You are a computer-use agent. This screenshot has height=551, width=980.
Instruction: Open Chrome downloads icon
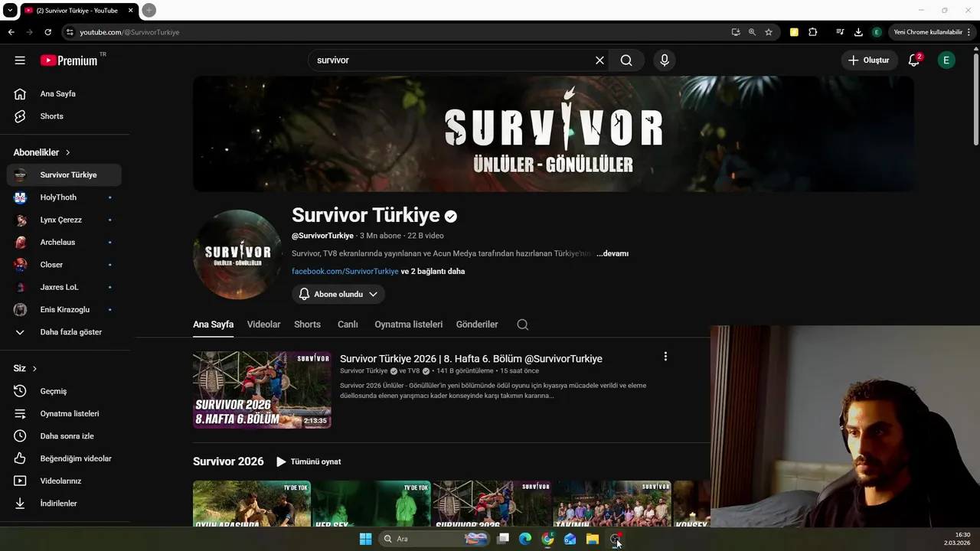[x=858, y=32]
